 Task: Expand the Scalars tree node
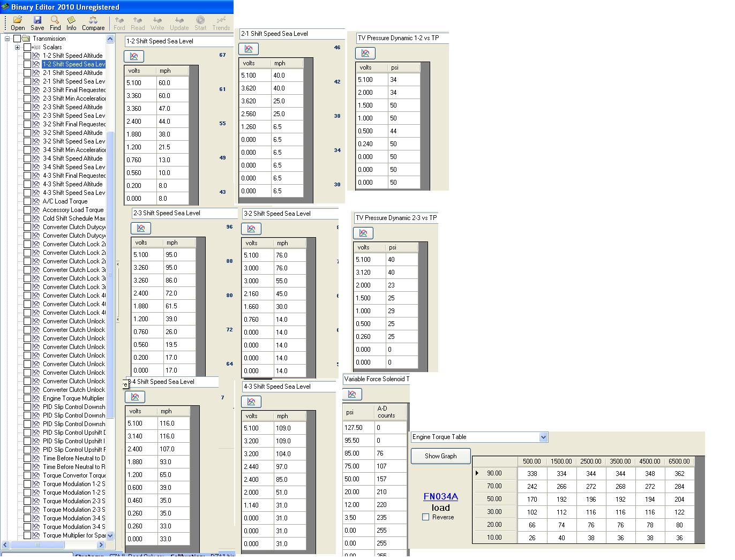pyautogui.click(x=17, y=47)
